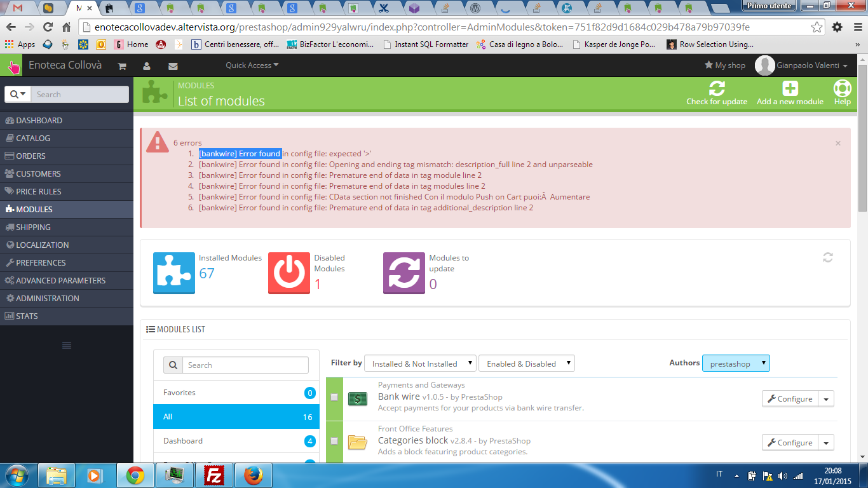Show hidden system tray icons arrow
The height and width of the screenshot is (488, 868).
coord(736,475)
